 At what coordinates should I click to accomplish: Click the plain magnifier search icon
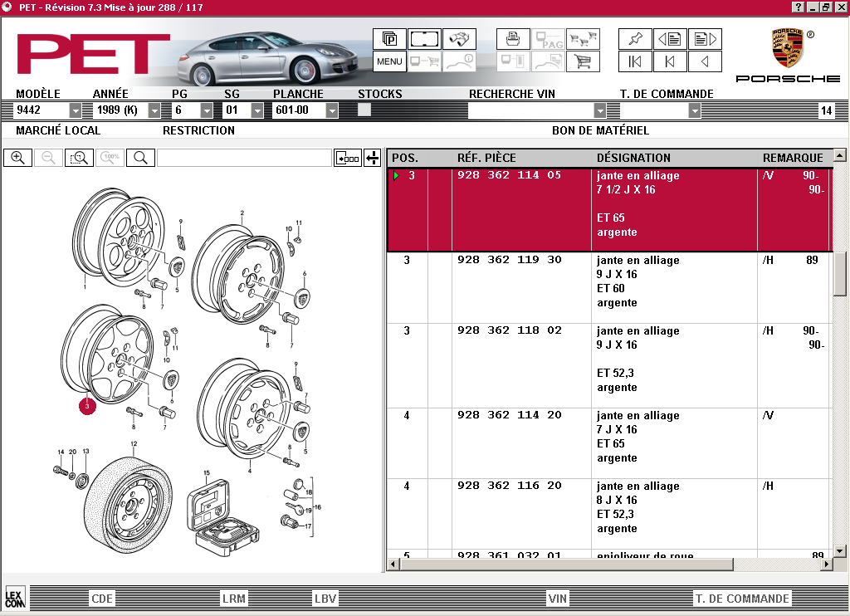tap(140, 158)
